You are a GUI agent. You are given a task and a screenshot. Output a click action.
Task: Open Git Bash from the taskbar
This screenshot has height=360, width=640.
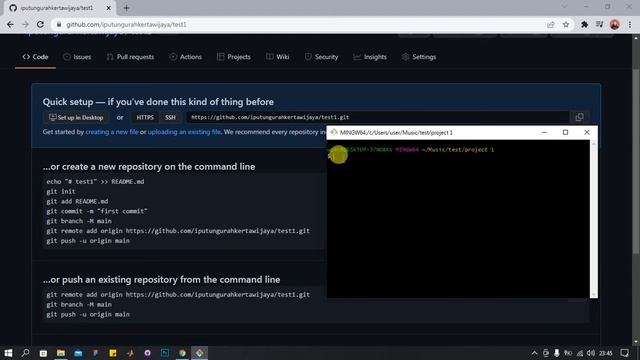click(200, 353)
